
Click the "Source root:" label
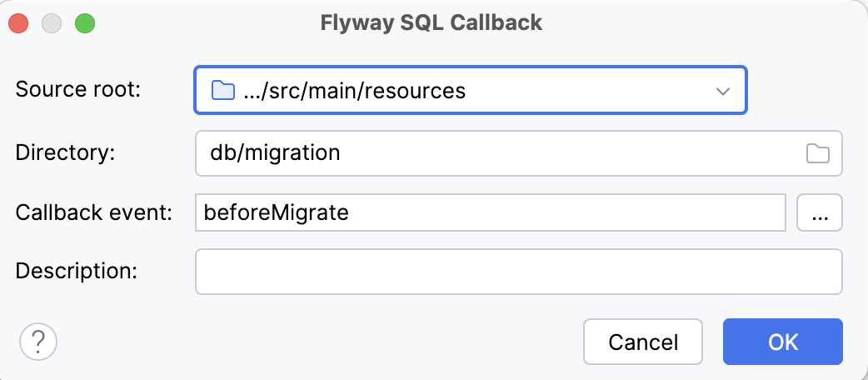click(78, 90)
